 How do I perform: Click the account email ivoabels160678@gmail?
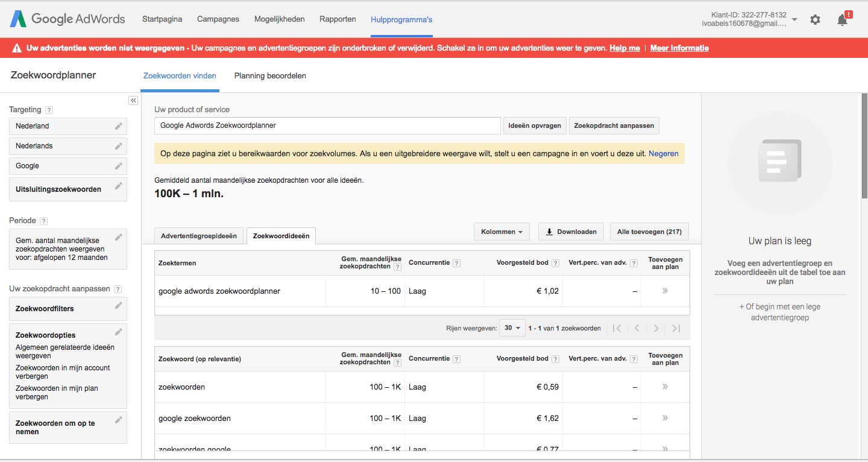click(744, 24)
